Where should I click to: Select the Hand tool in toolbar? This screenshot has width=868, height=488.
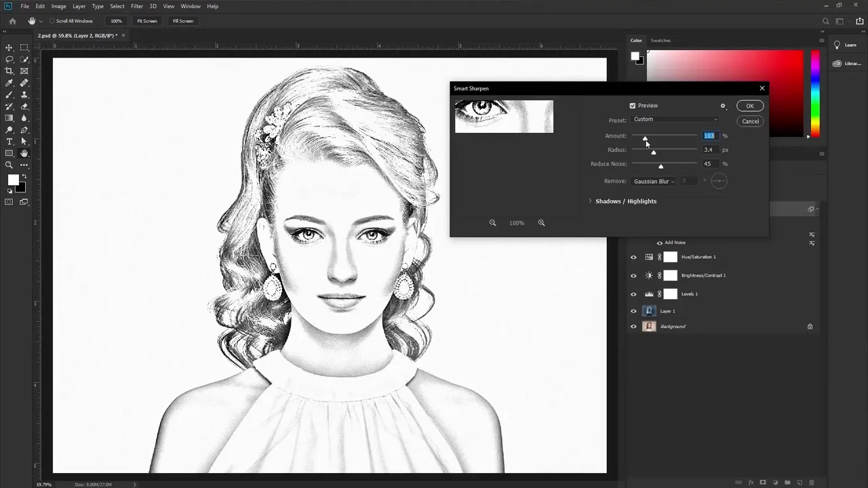tap(24, 153)
